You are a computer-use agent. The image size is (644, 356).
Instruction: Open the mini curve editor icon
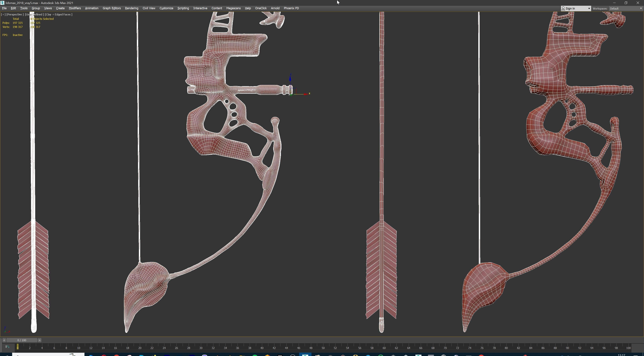click(7, 347)
